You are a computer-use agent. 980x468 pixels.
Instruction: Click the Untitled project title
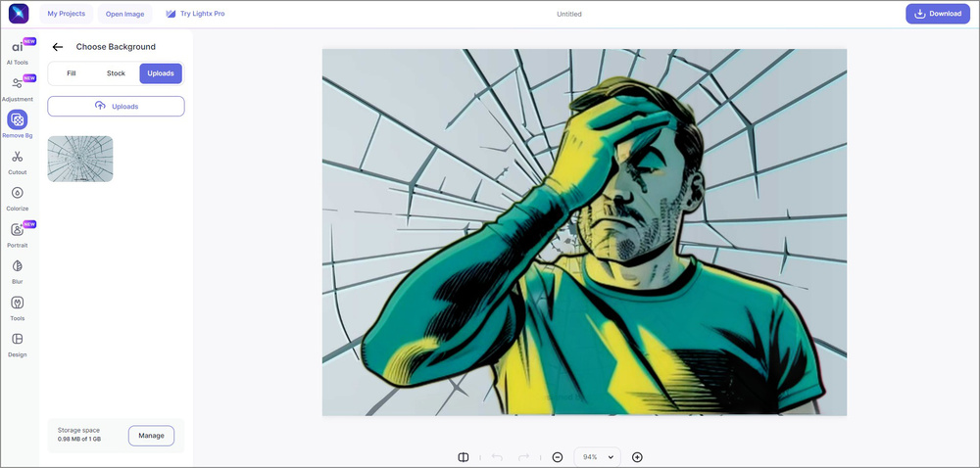click(568, 14)
